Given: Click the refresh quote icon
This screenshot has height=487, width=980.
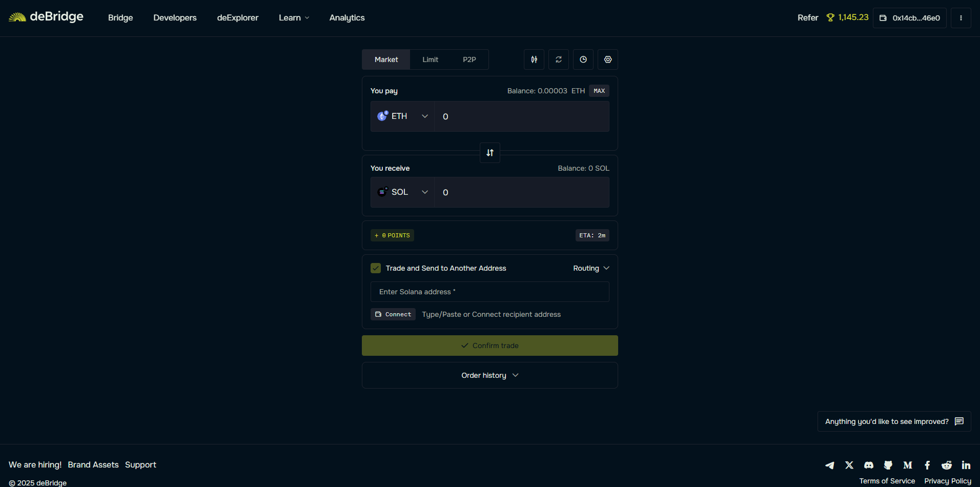Looking at the screenshot, I should coord(559,59).
